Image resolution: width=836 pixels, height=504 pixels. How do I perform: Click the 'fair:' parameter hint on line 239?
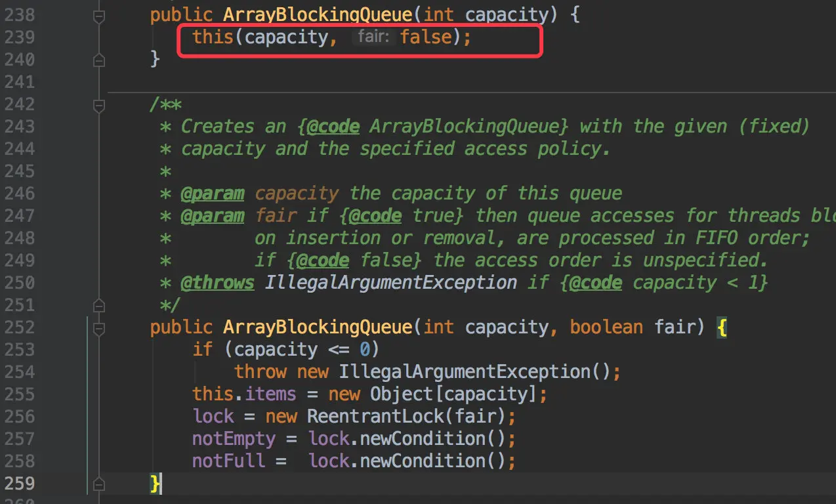point(374,37)
